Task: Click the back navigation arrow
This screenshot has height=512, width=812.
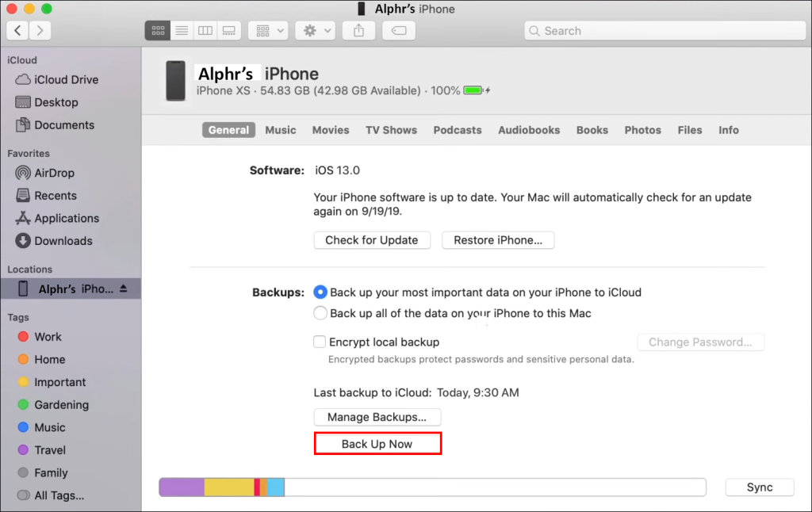Action: (17, 30)
